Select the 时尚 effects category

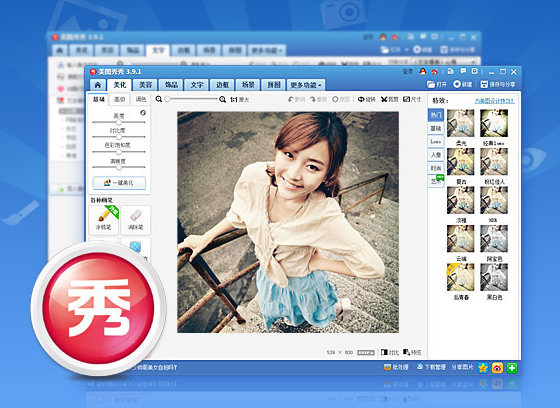436,168
